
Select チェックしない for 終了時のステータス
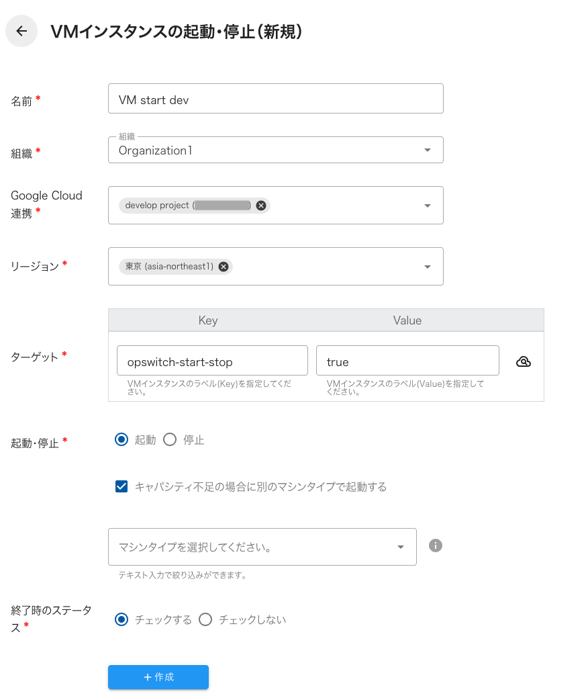205,619
